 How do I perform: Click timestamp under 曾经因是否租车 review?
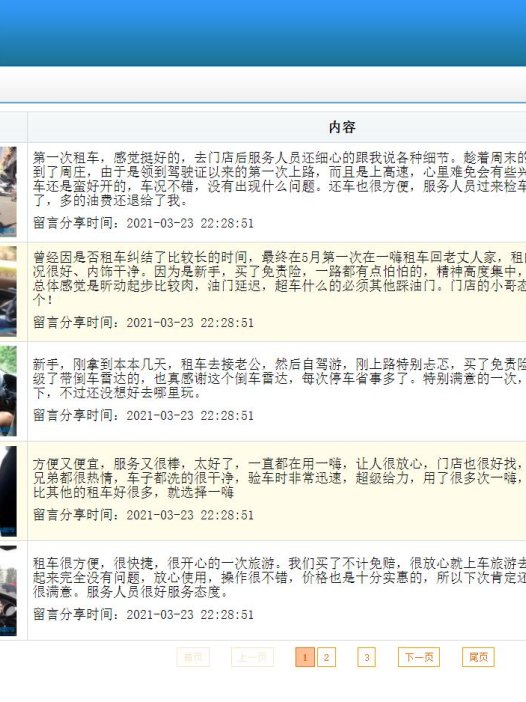coord(143,322)
